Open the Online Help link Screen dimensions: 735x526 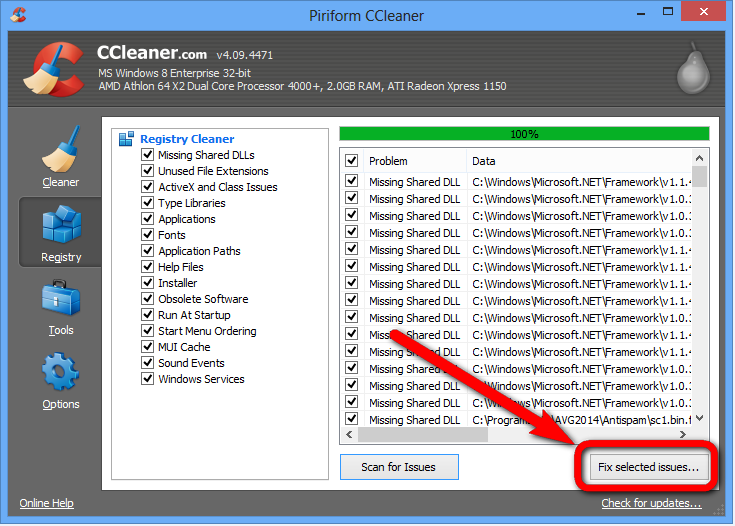click(x=46, y=503)
